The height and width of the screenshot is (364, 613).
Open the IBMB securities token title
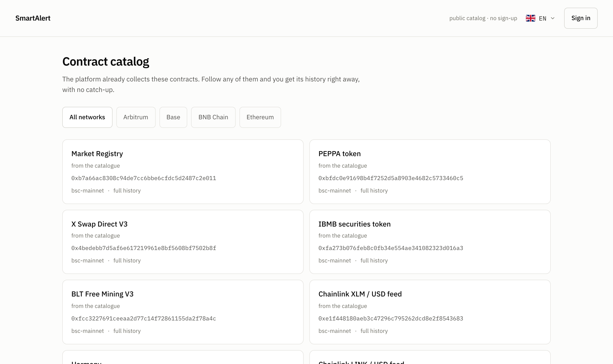(x=354, y=224)
